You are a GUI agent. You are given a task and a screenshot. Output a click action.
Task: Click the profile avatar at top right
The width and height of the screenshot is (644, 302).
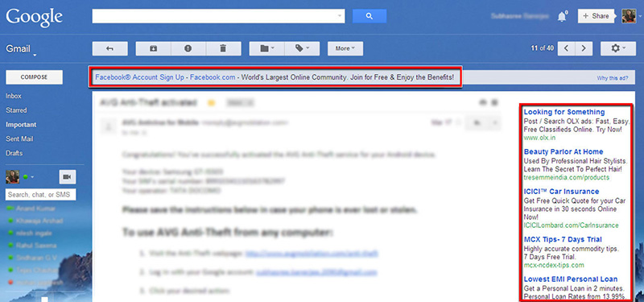[629, 16]
